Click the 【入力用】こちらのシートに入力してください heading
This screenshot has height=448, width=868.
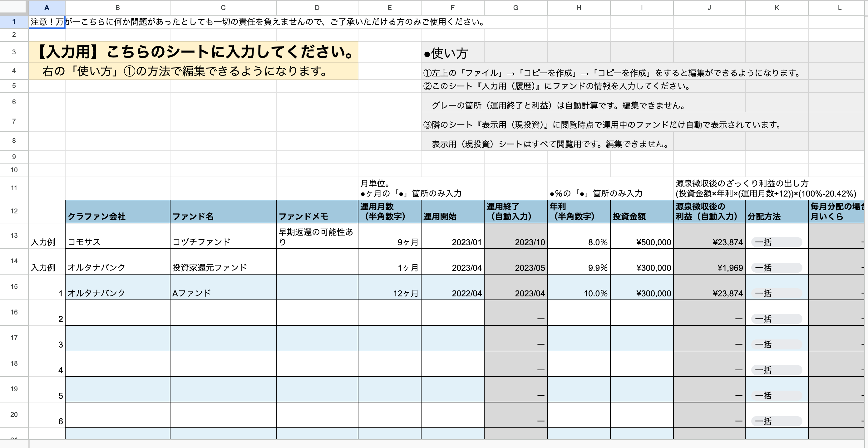pos(193,52)
